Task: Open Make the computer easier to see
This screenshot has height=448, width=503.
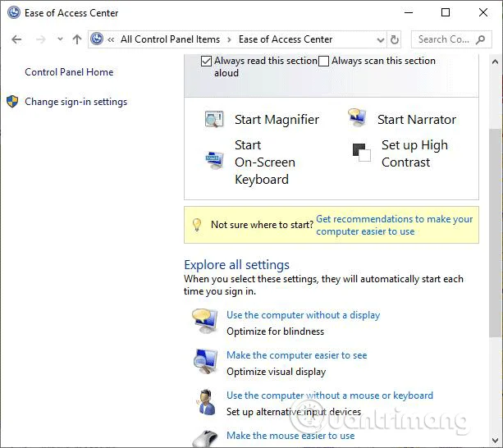Action: coord(297,355)
